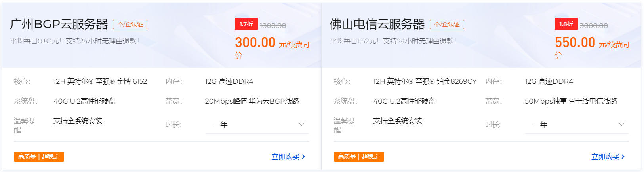Open the 时长 dropdown for 广州BGP云服务器
Image resolution: width=644 pixels, height=172 pixels.
point(257,125)
